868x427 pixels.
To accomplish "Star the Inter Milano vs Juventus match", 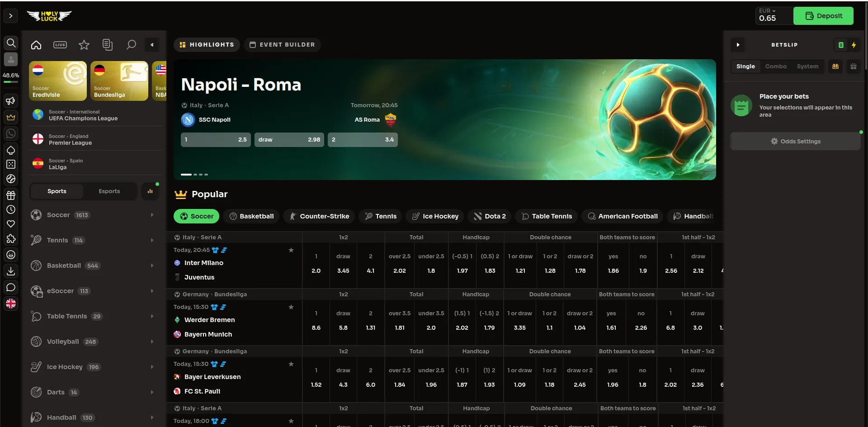I will tap(291, 250).
